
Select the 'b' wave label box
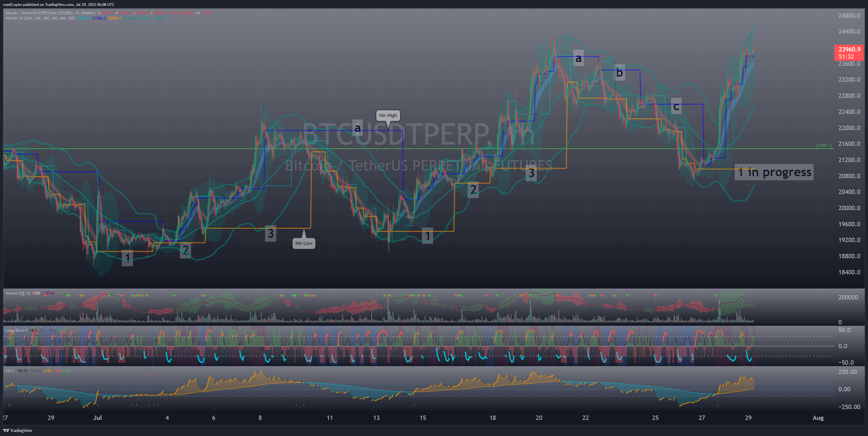619,72
